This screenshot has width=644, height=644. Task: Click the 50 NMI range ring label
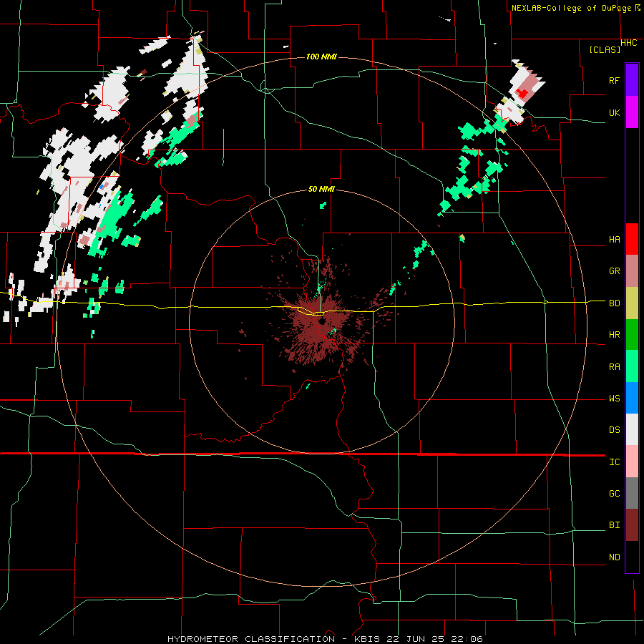pyautogui.click(x=321, y=189)
